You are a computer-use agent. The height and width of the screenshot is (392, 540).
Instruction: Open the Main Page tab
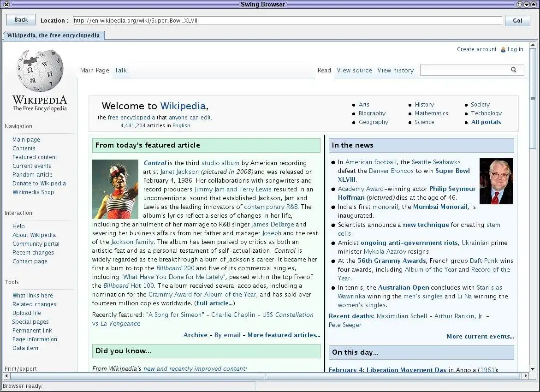[x=95, y=70]
